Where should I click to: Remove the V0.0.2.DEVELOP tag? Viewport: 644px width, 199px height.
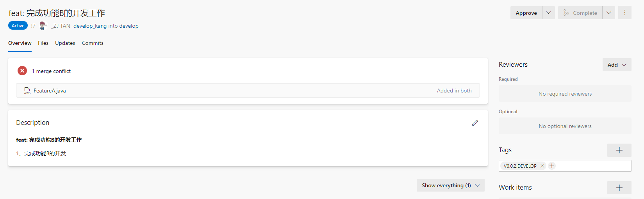542,166
